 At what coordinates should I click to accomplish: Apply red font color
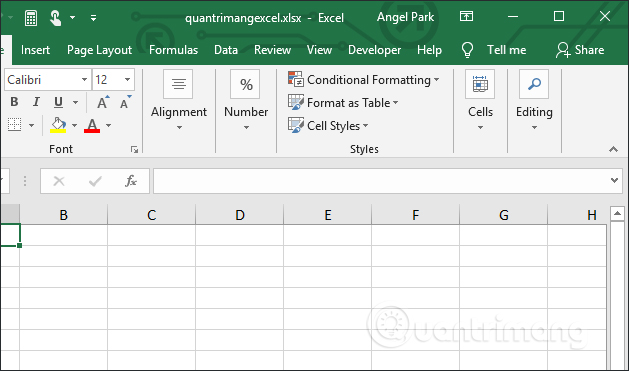(92, 125)
